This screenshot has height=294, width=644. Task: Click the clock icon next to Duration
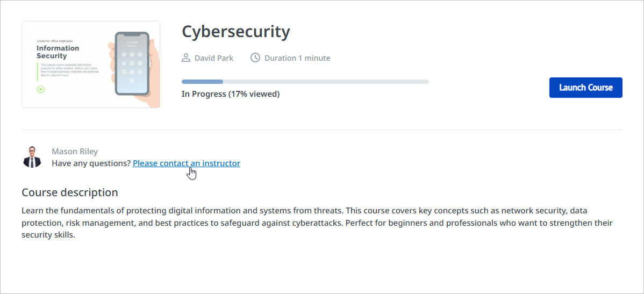255,58
